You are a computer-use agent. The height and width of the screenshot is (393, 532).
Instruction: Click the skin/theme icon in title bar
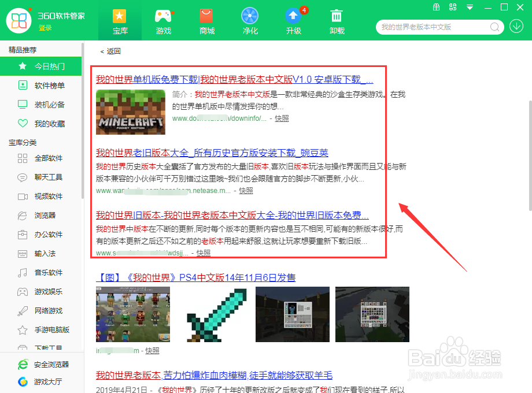[453, 7]
